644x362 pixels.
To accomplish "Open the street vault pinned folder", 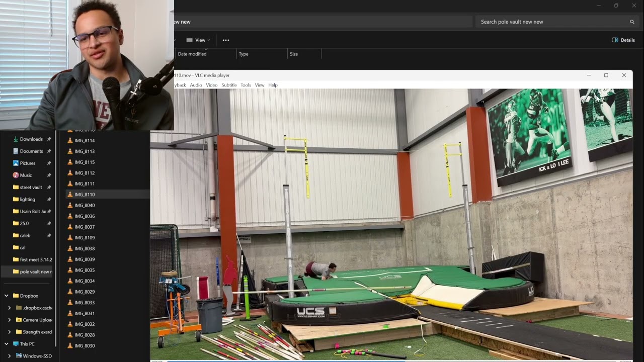I will [31, 188].
